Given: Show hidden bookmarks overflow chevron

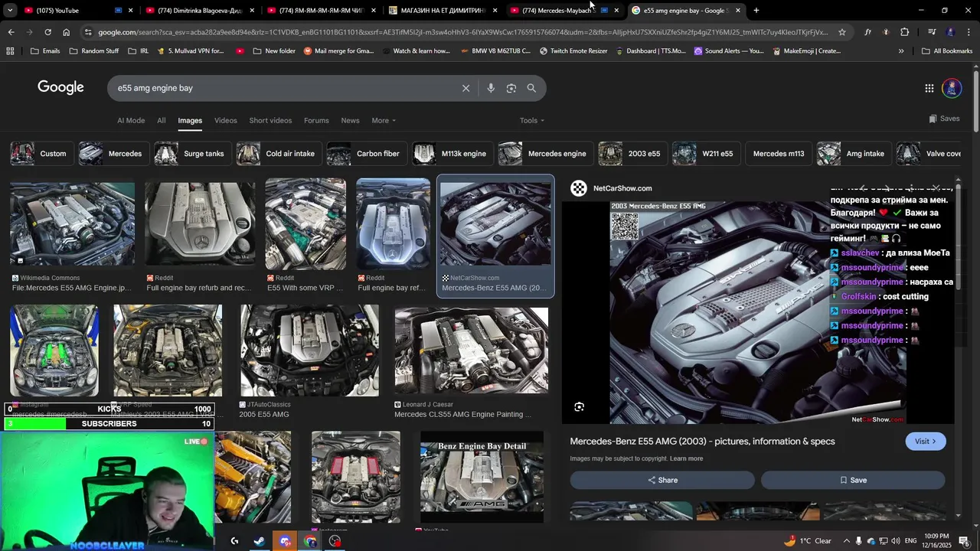Looking at the screenshot, I should click(900, 51).
